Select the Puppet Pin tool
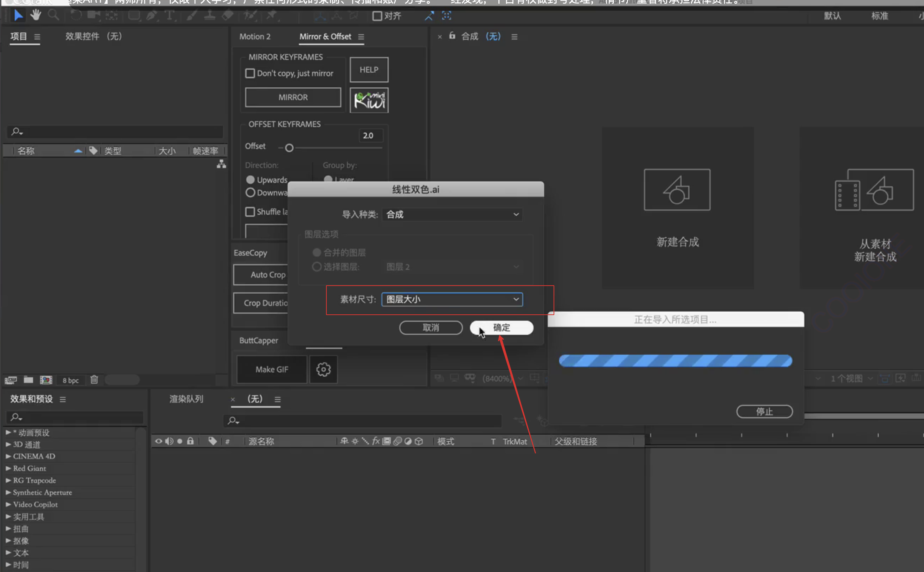This screenshot has height=572, width=924. pos(271,16)
